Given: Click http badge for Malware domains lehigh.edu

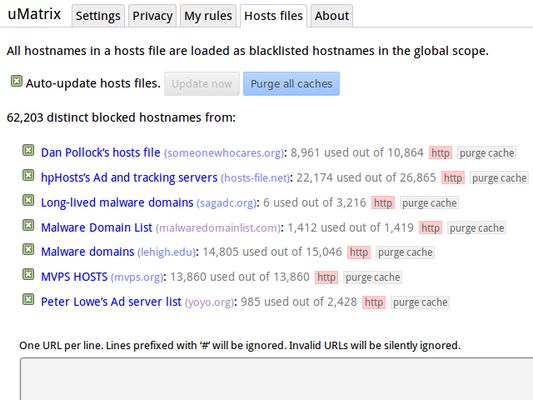Looking at the screenshot, I should point(359,253).
